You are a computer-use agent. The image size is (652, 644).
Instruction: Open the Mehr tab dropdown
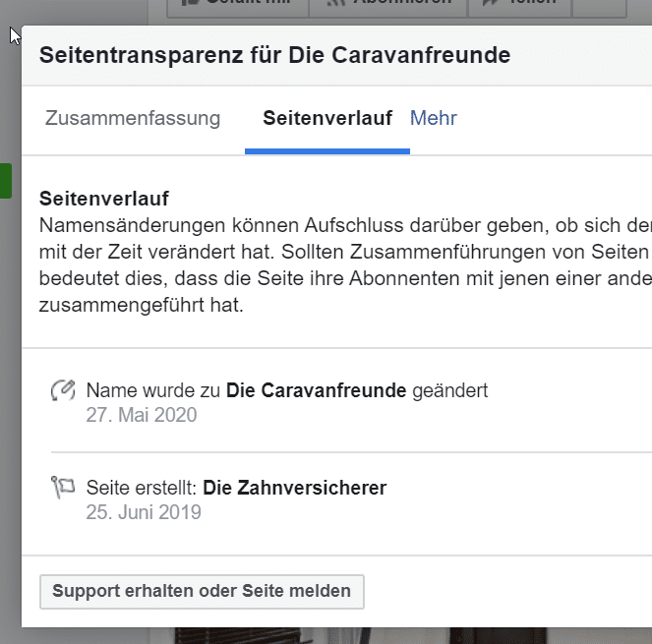coord(434,118)
